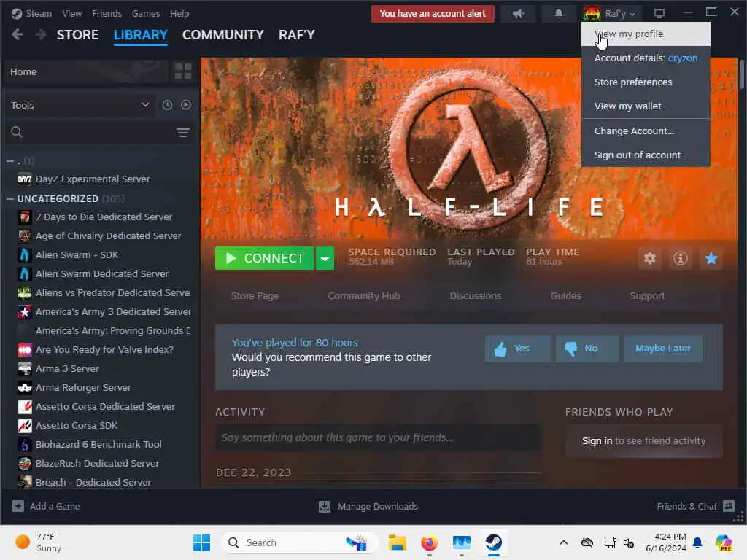Open the library filter options icon
Image resolution: width=747 pixels, height=560 pixels.
point(183,133)
